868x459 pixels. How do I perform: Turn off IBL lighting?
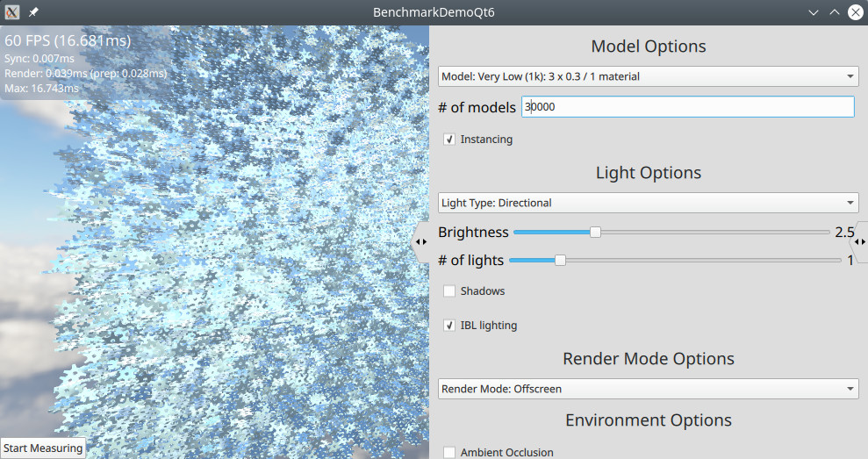(450, 326)
